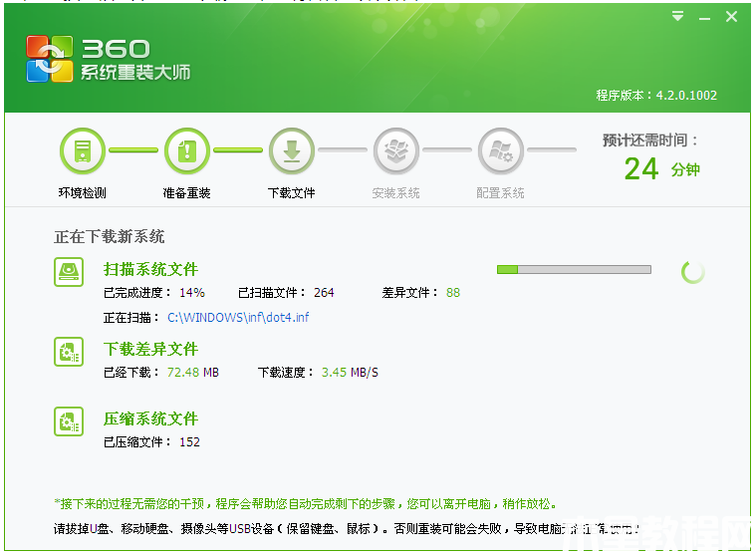Click the USB device removal warning text

[347, 529]
